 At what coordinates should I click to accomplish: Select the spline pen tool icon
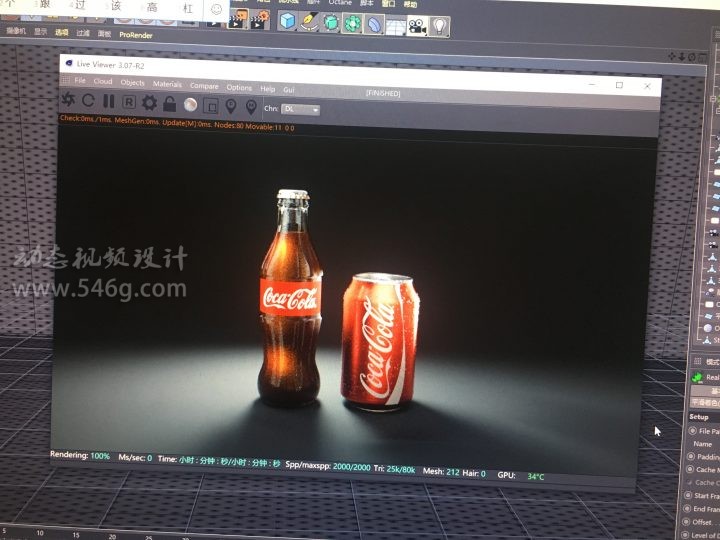click(x=309, y=22)
